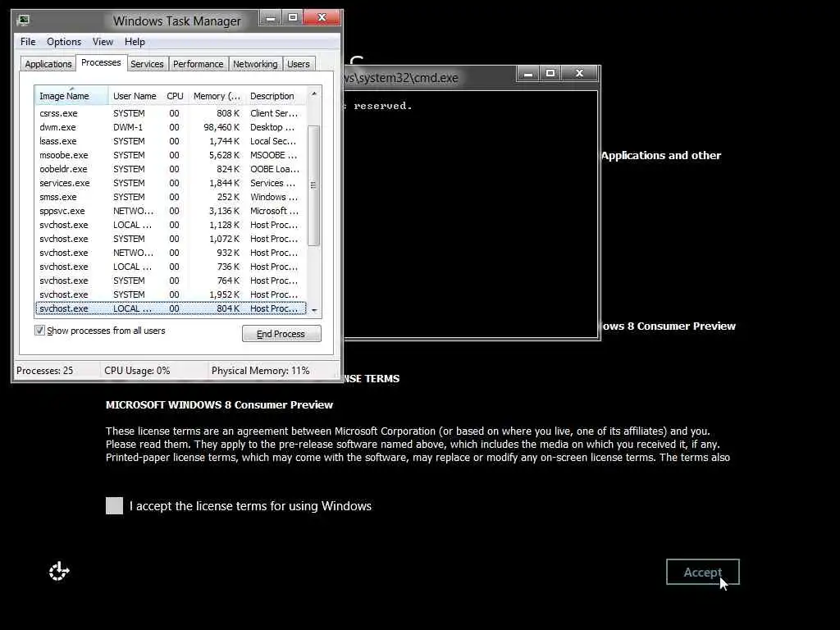Check I accept the license terms checkbox

tap(114, 505)
